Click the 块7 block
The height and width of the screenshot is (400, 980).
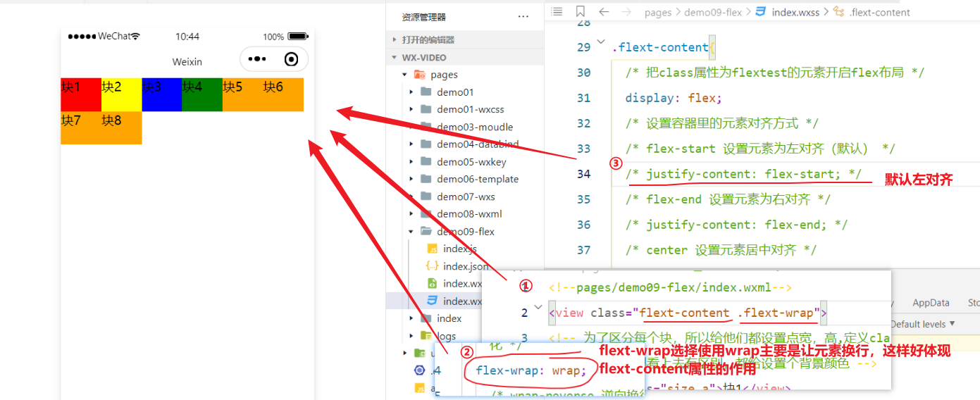click(x=81, y=127)
